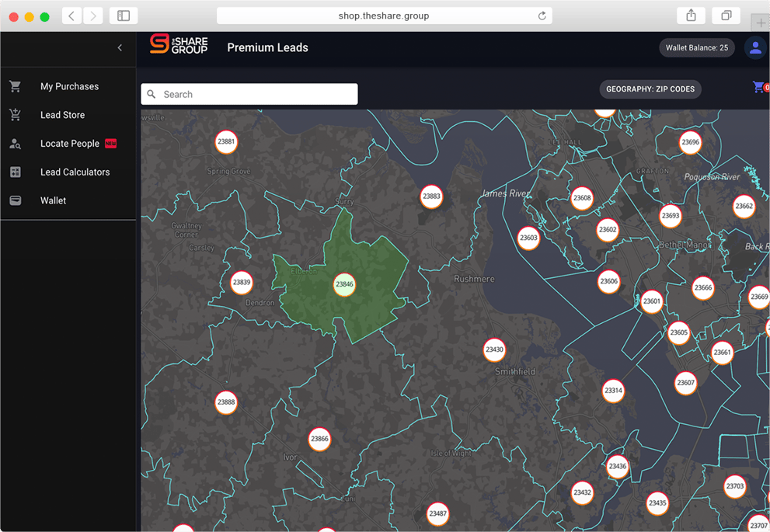Screen dimensions: 770x532
Task: Click the Lead Store cart icon
Action: click(x=16, y=115)
